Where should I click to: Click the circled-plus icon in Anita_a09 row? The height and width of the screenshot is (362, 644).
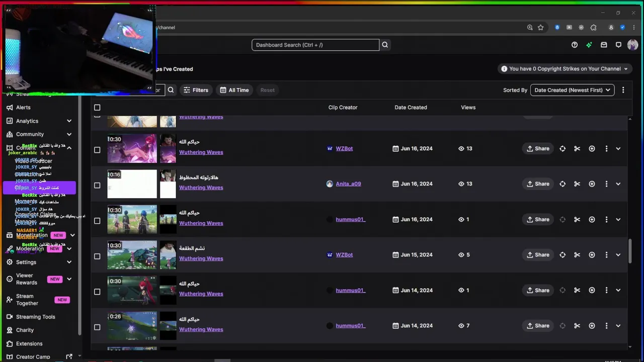[592, 184]
